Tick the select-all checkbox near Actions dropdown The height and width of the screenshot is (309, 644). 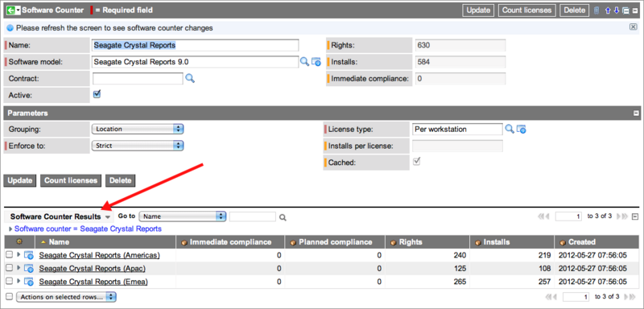(x=9, y=296)
